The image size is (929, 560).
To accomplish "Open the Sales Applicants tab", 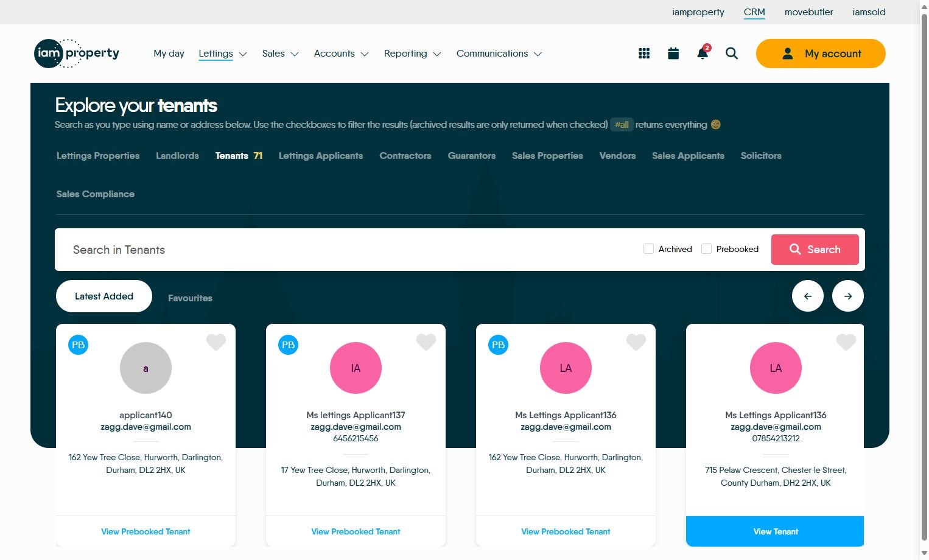I will coord(688,156).
